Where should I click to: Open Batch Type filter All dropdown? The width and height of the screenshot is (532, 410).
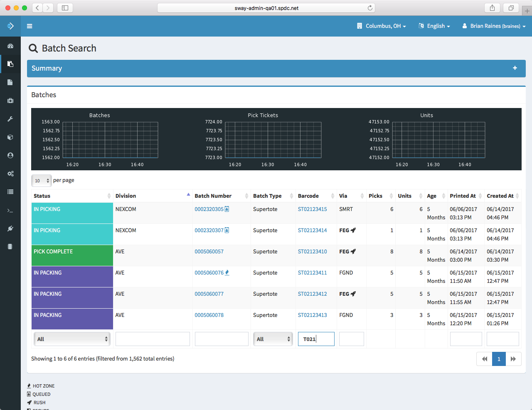(x=273, y=339)
